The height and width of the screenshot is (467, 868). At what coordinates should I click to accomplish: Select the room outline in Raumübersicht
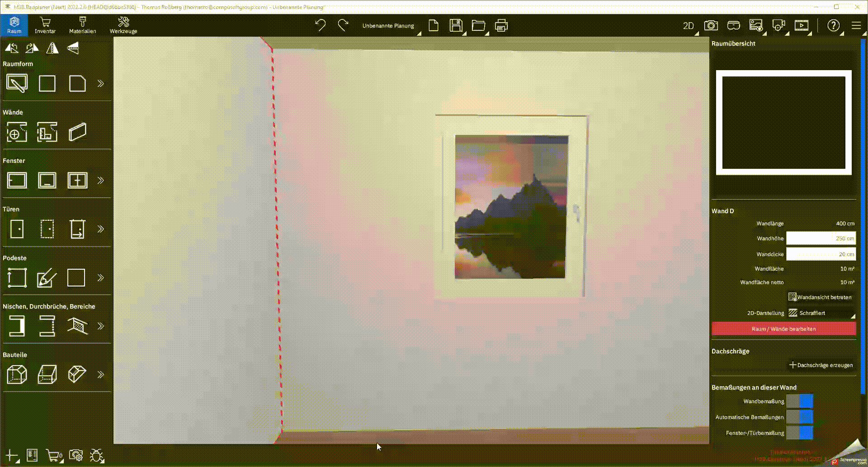click(783, 123)
